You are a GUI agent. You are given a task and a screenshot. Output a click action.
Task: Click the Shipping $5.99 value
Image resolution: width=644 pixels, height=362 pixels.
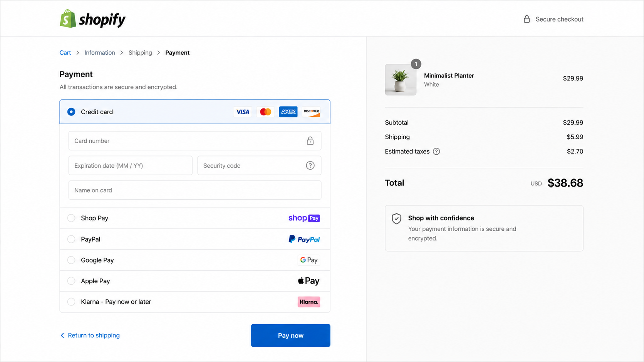[575, 137]
